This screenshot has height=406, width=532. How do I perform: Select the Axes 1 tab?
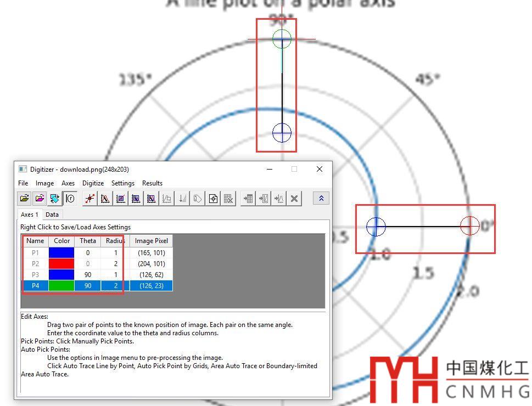(30, 215)
